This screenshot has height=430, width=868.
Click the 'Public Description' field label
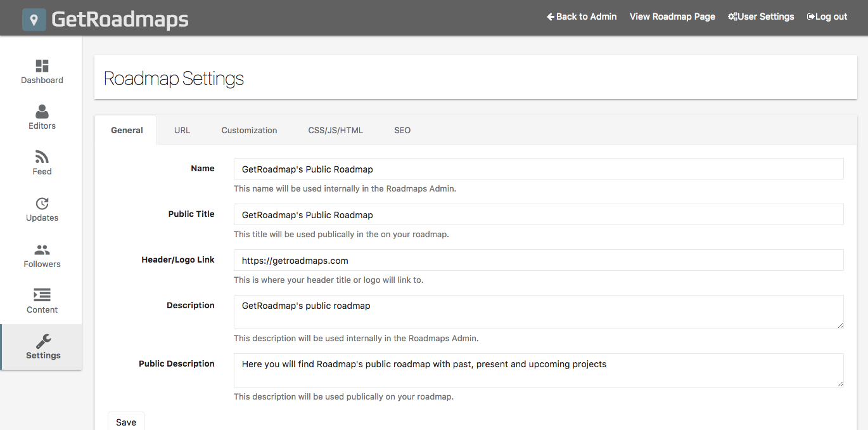(177, 363)
